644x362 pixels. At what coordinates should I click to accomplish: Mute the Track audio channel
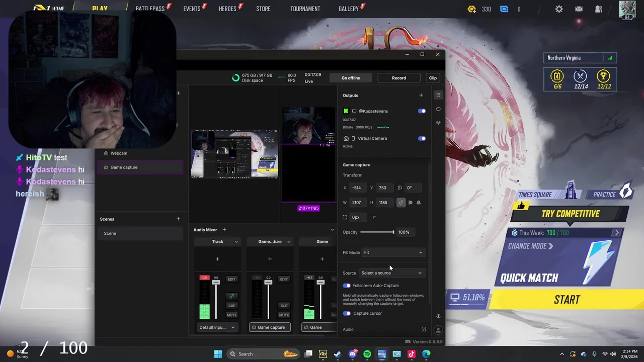point(231,315)
